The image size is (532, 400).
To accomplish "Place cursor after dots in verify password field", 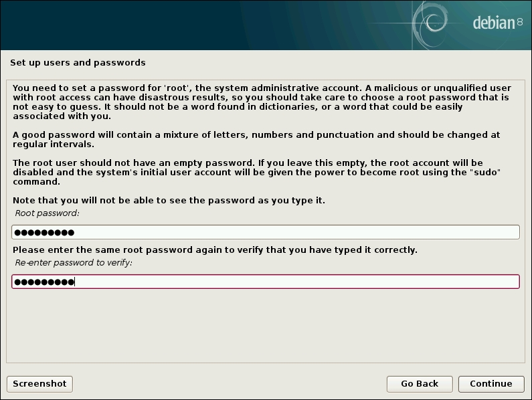I will (x=75, y=282).
